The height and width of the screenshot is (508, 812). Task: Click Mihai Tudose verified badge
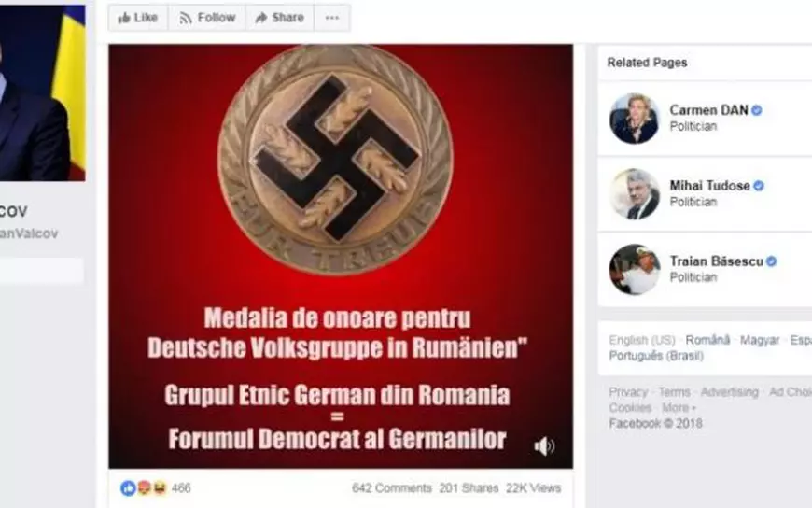pyautogui.click(x=759, y=186)
